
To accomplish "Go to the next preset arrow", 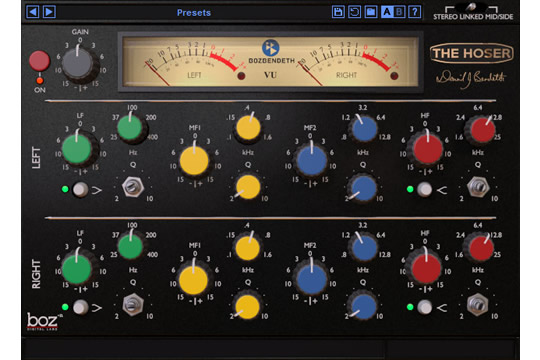I will (49, 12).
